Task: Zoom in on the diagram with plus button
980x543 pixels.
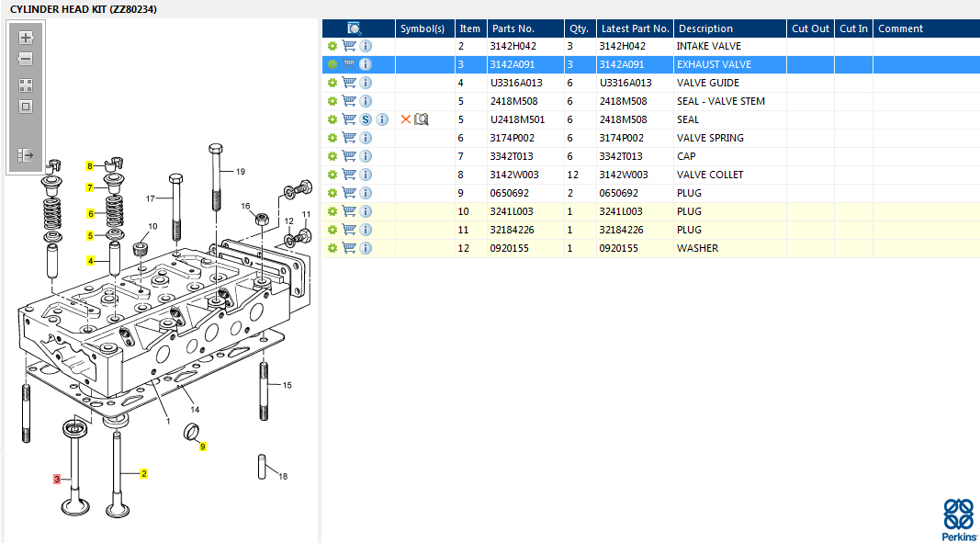Action: click(26, 39)
